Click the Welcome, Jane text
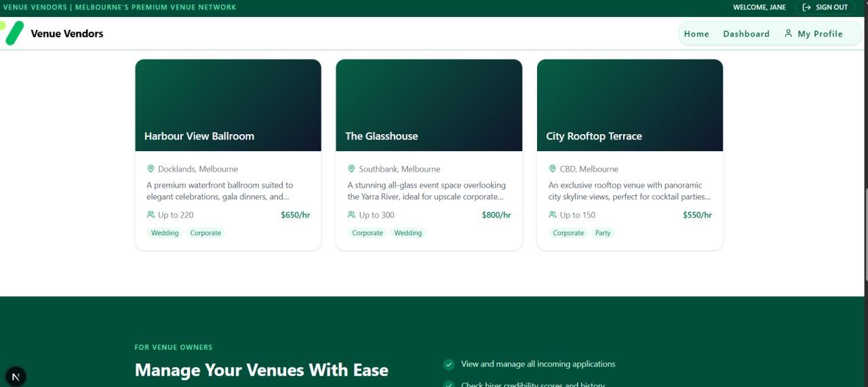Viewport: 868px width, 387px height. (759, 7)
